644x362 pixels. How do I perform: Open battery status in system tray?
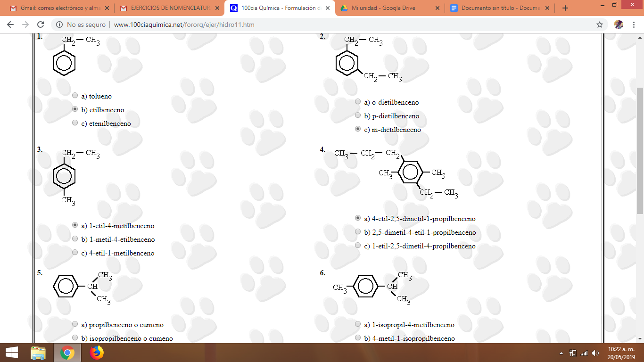tap(573, 353)
